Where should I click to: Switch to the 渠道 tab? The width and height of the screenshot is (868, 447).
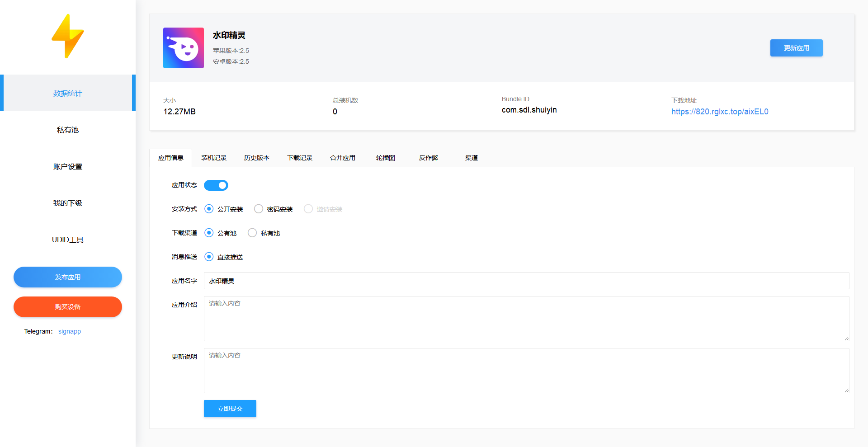coord(472,158)
